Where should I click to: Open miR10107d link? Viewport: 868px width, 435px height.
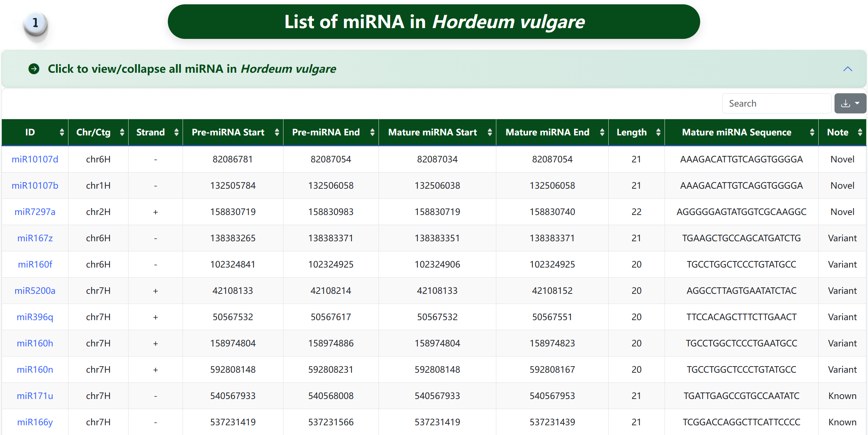[35, 159]
